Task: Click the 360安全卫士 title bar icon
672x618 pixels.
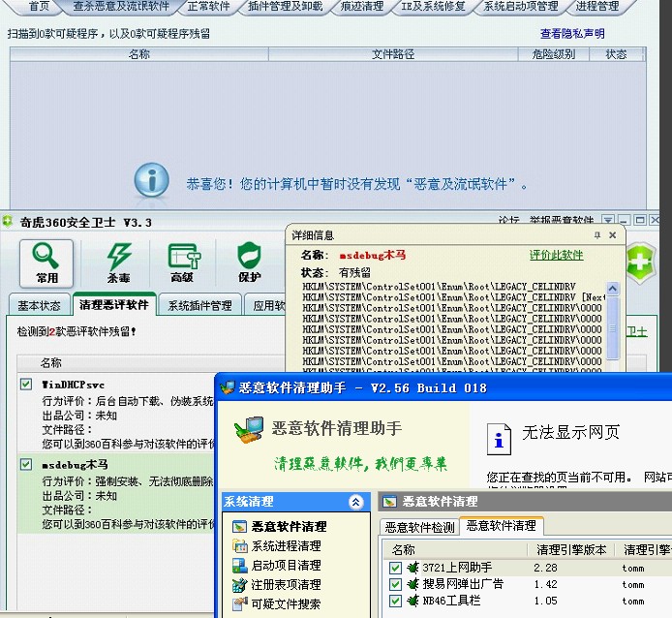Action: pos(8,221)
